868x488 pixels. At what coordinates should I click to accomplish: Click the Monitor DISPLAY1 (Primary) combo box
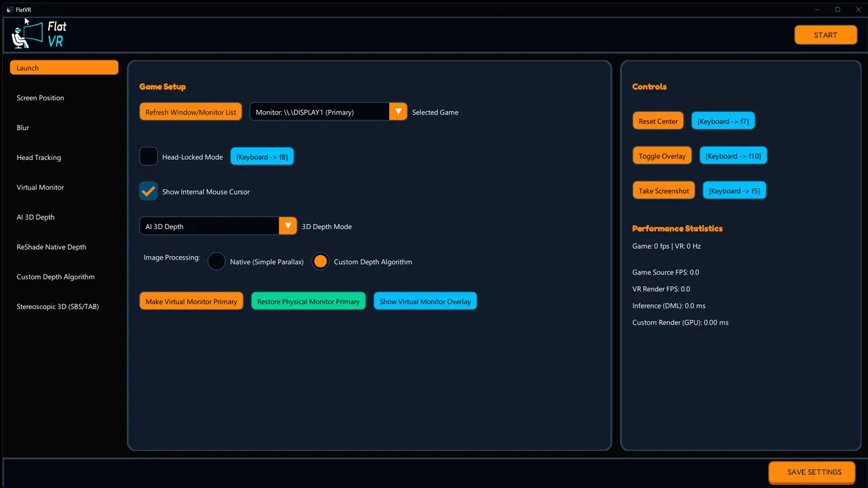328,112
